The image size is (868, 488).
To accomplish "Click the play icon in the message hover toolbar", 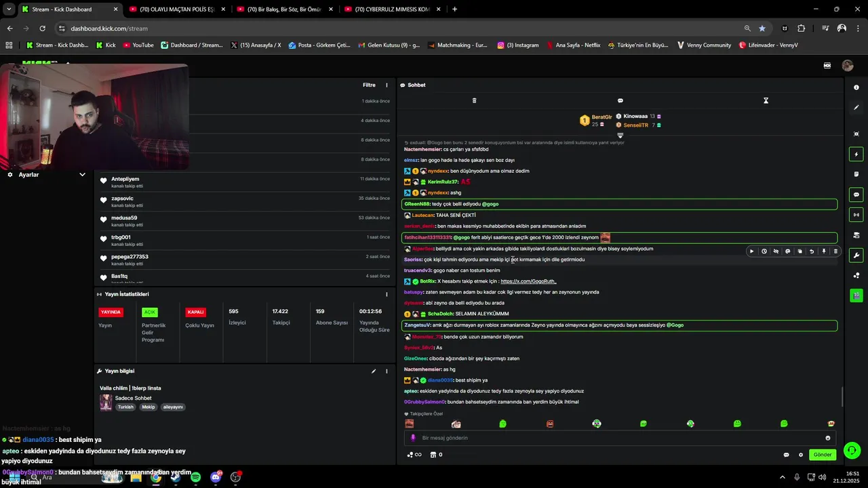I will [751, 251].
